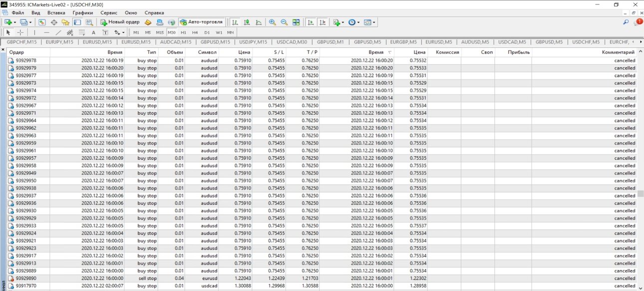This screenshot has height=291, width=644.
Task: Open the Вставка menu
Action: 56,12
